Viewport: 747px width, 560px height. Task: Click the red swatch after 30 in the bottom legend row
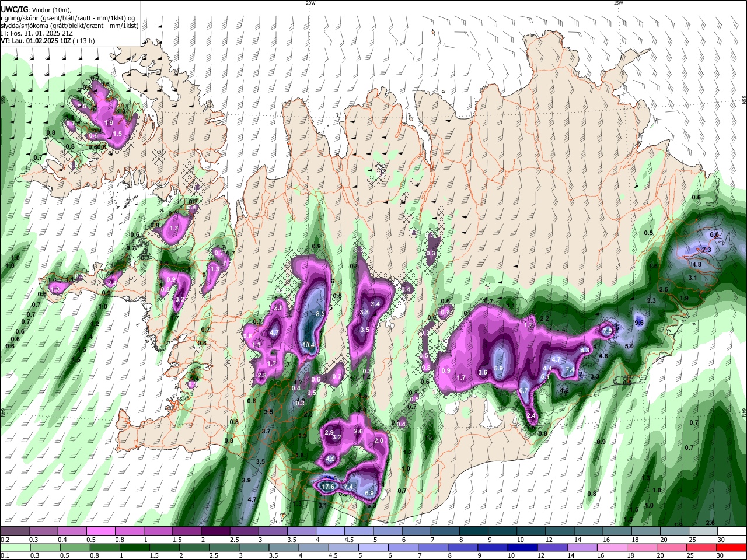(x=731, y=548)
